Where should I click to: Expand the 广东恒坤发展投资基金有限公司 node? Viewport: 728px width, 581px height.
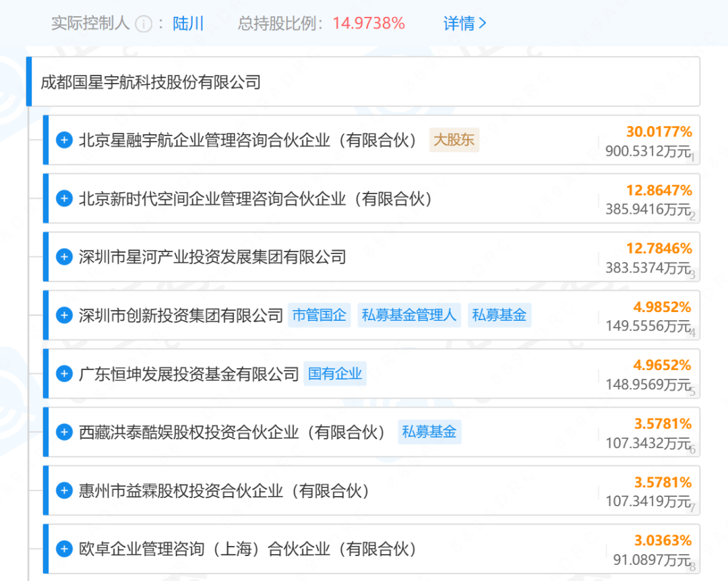coord(64,373)
